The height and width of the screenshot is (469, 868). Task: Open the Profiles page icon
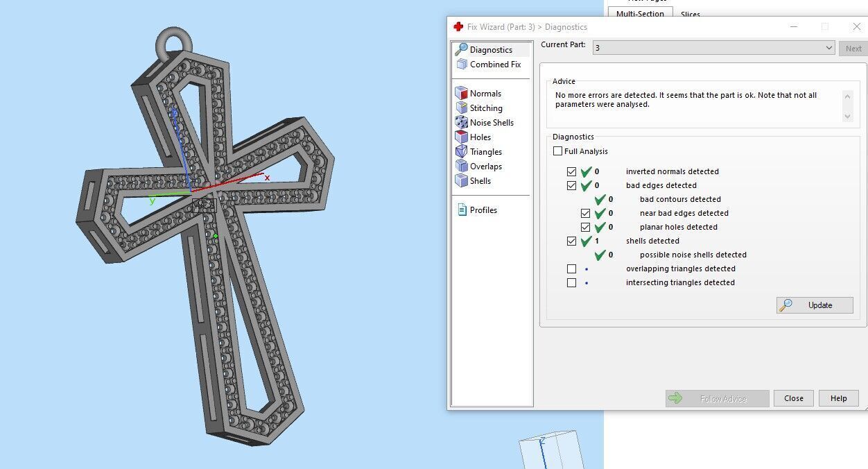[462, 210]
